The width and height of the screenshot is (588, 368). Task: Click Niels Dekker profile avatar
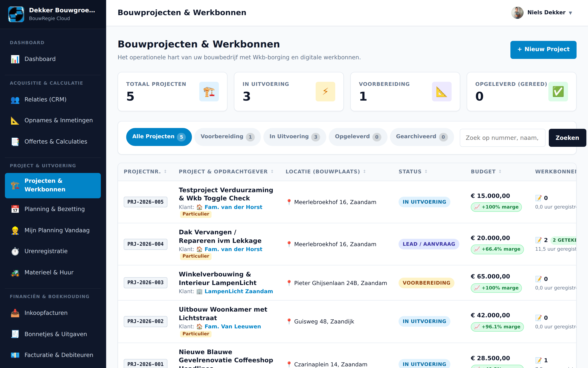pyautogui.click(x=517, y=13)
